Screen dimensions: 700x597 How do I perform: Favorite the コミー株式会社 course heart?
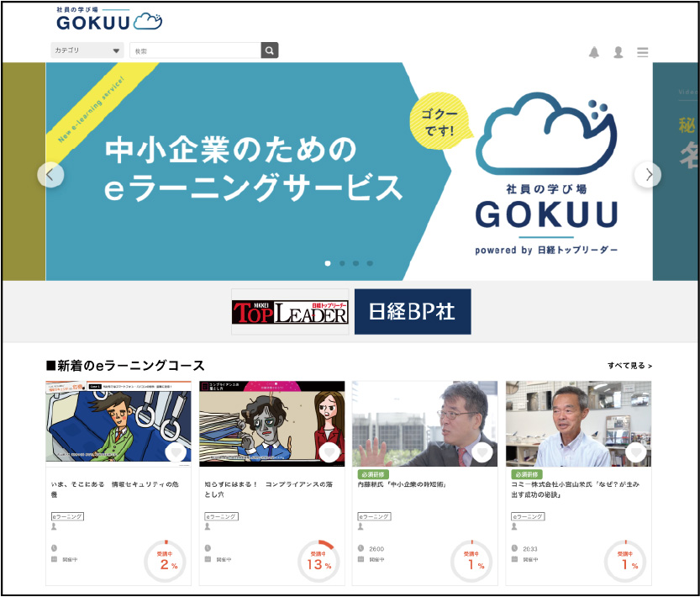pos(636,452)
